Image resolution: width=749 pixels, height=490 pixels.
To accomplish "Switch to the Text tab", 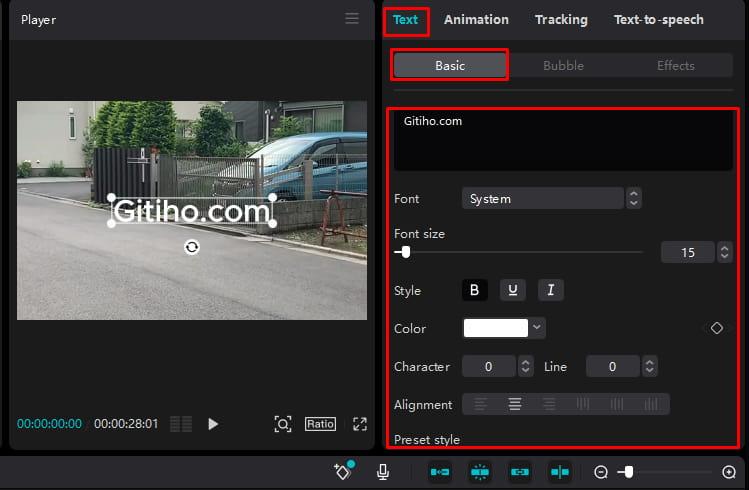I will pos(405,20).
